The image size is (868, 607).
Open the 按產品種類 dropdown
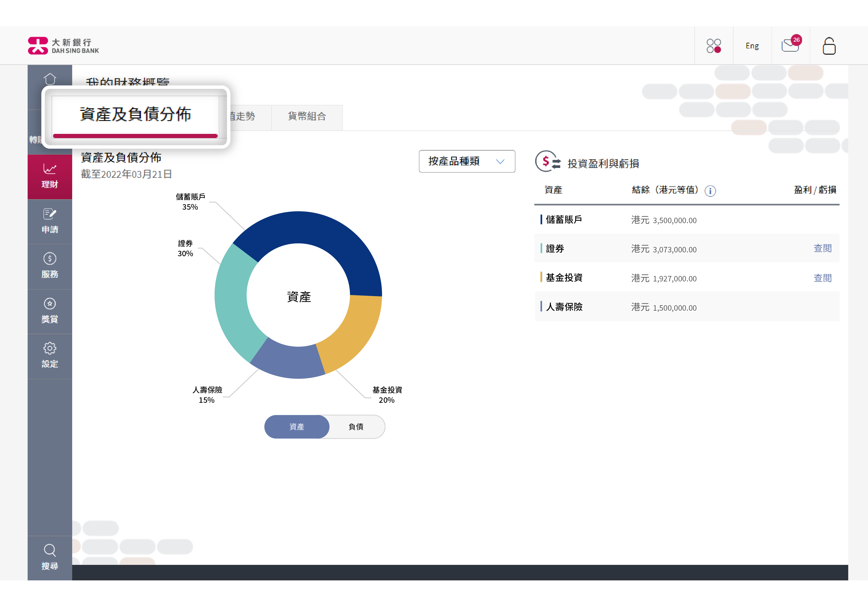click(467, 161)
